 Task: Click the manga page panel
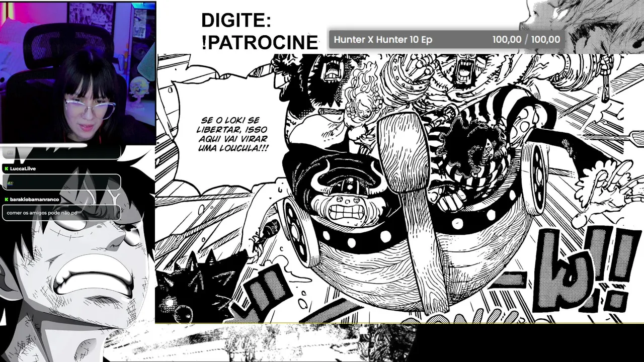(399, 189)
